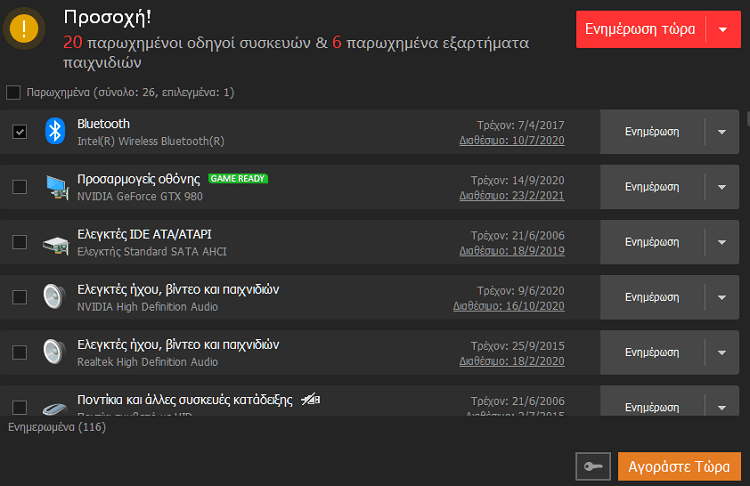Click the red Ενημέρωση τώρα button
750x486 pixels.
[640, 30]
